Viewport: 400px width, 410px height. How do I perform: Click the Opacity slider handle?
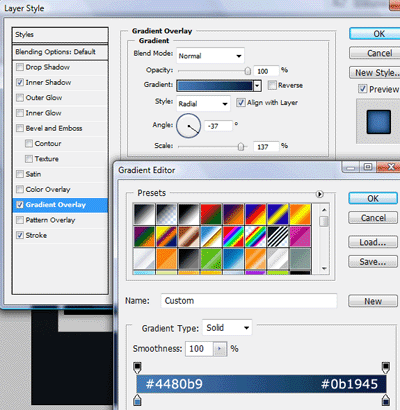pyautogui.click(x=247, y=71)
